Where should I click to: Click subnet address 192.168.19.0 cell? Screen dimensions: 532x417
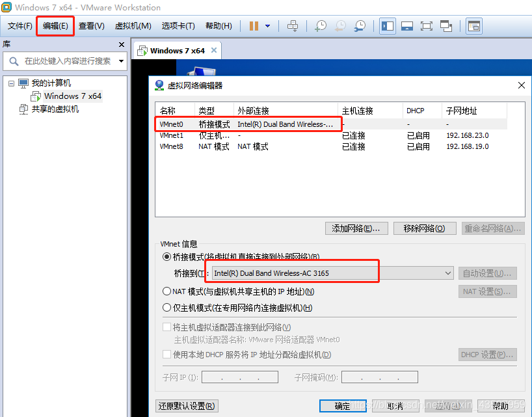[x=468, y=146]
